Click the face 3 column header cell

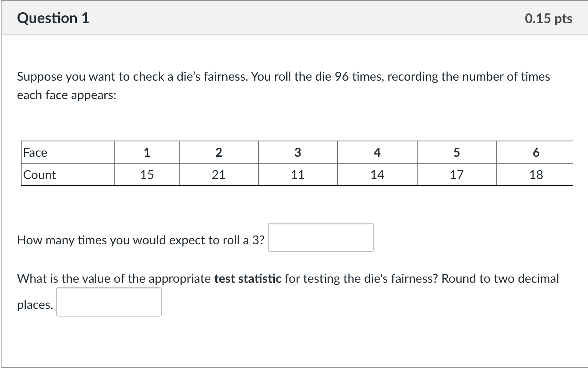tap(298, 153)
